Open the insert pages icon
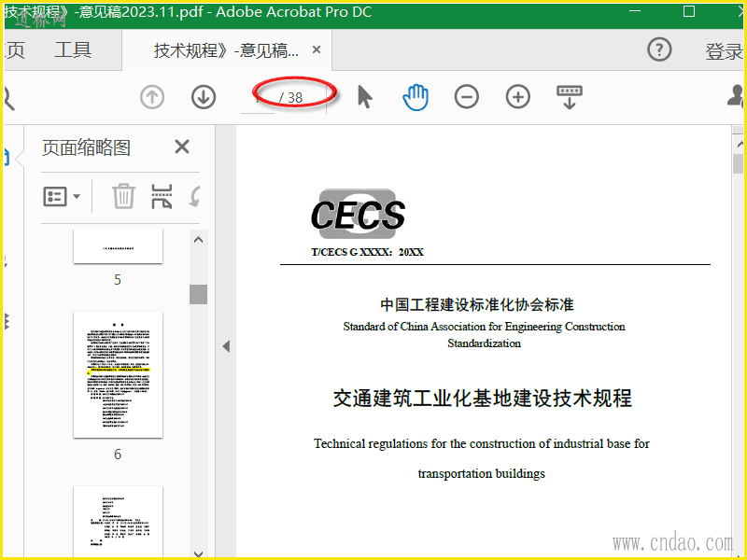The width and height of the screenshot is (747, 560). 162,196
